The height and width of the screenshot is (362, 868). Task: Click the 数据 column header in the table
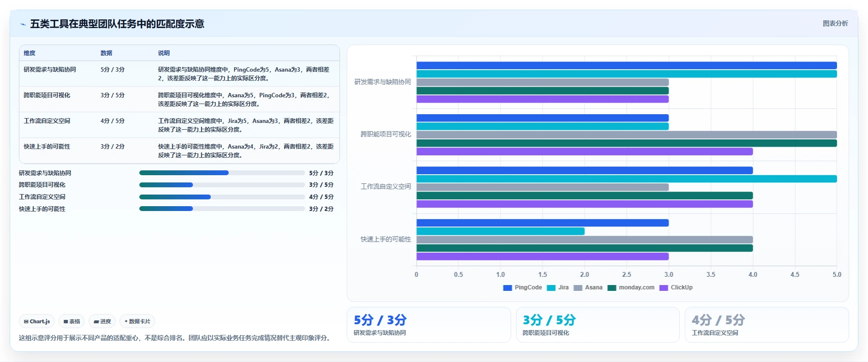coord(106,53)
